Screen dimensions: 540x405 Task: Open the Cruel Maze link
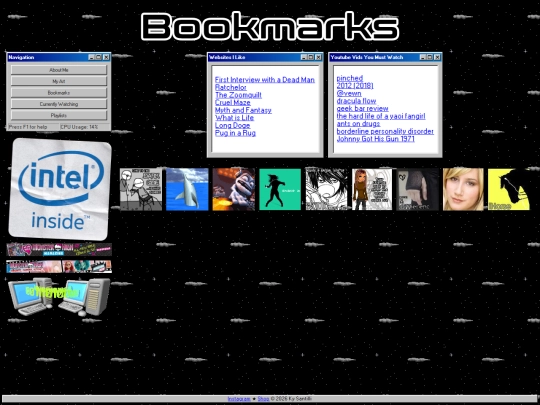pos(232,103)
